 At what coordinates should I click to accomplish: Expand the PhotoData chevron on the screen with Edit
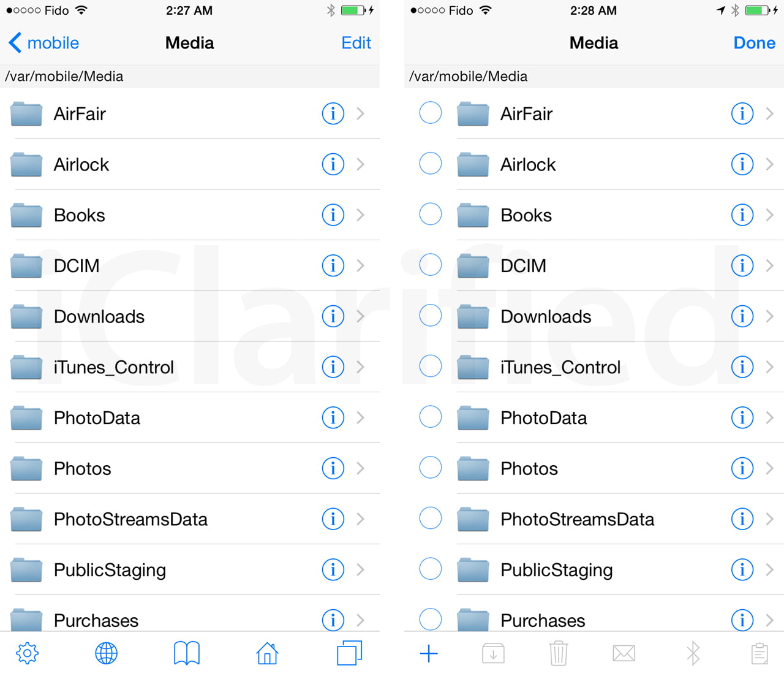[x=361, y=418]
